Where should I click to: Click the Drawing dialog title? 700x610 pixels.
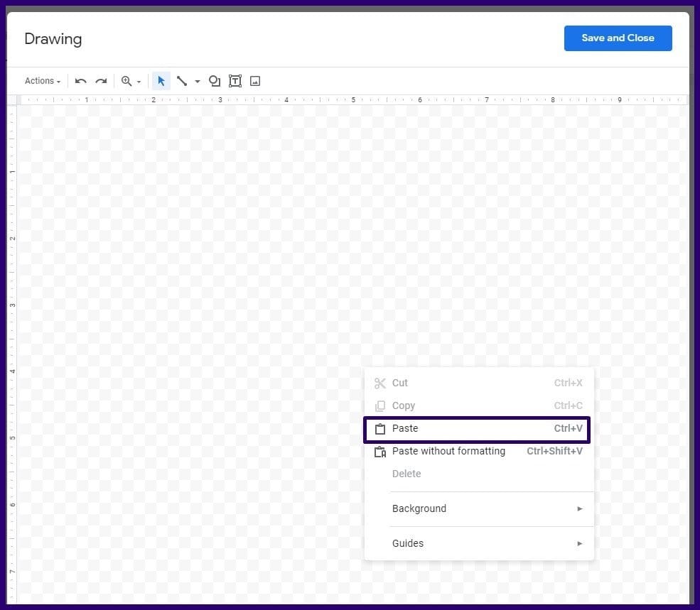(x=53, y=39)
